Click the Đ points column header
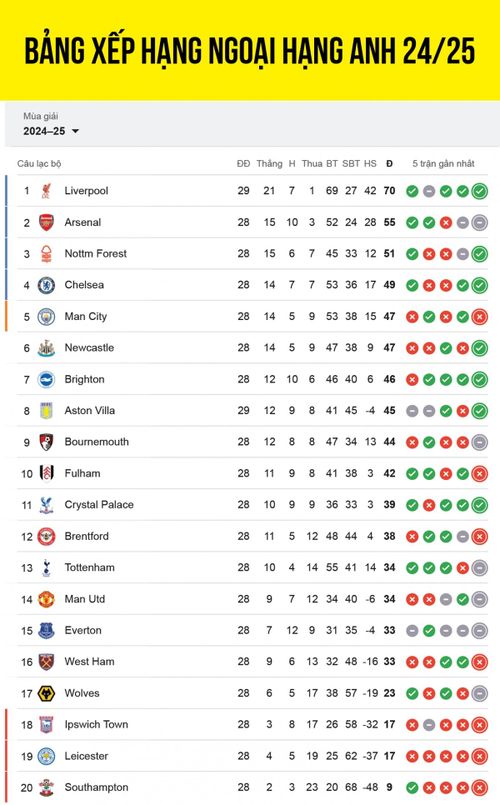Image resolution: width=500 pixels, height=805 pixels. [x=389, y=164]
